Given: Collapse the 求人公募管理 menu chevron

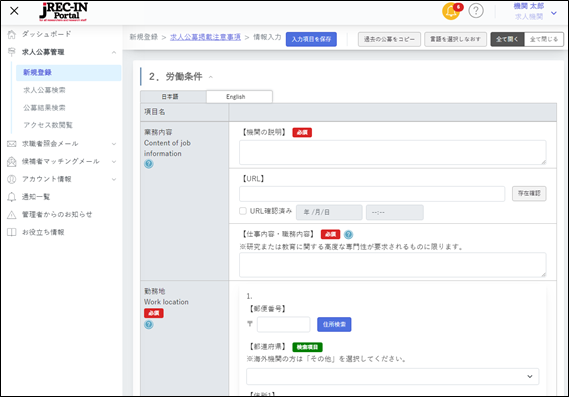Looking at the screenshot, I should tap(114, 52).
